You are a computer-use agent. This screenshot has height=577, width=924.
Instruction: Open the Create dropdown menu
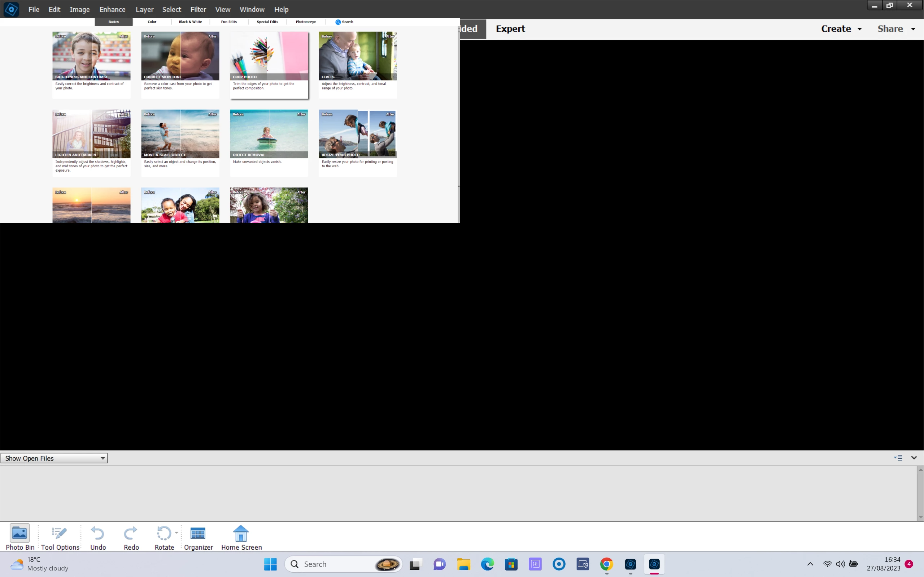pyautogui.click(x=841, y=29)
